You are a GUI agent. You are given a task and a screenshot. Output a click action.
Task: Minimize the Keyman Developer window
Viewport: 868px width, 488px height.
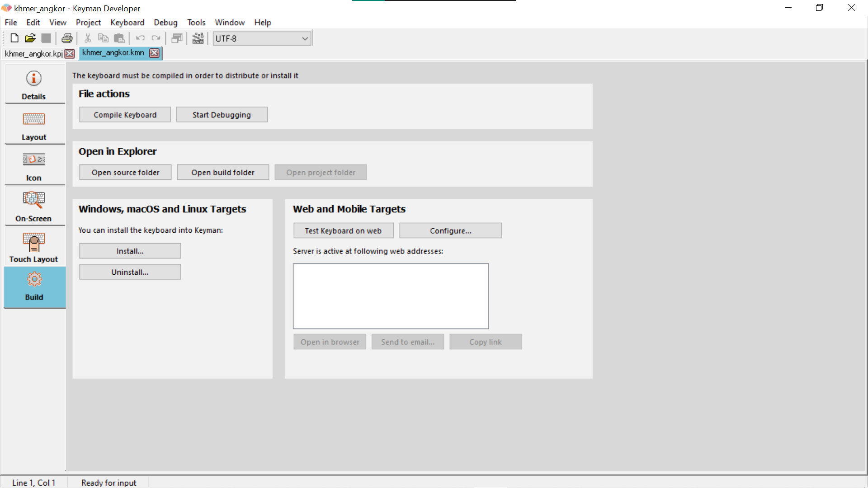[788, 8]
